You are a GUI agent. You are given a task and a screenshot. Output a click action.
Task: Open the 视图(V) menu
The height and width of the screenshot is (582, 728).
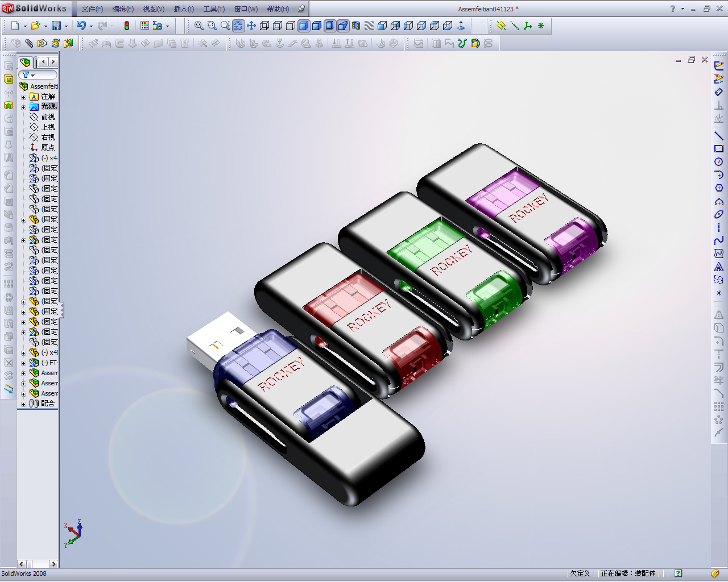pos(154,9)
